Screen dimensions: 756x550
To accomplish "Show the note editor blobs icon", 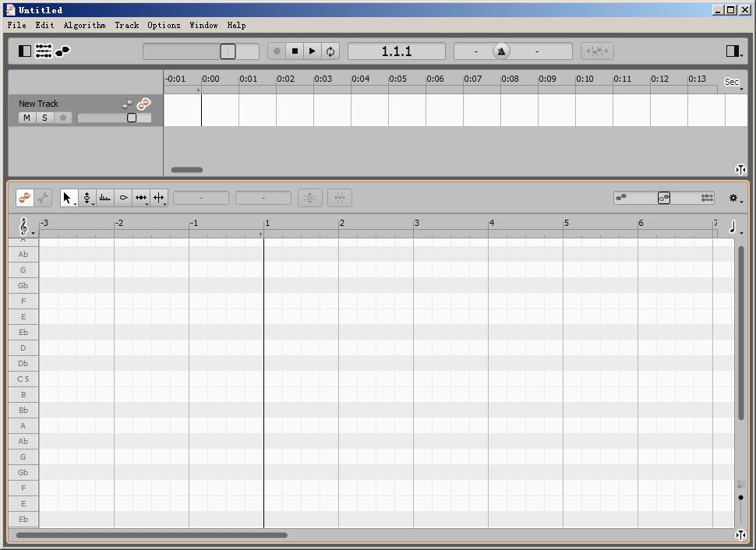I will 62,51.
